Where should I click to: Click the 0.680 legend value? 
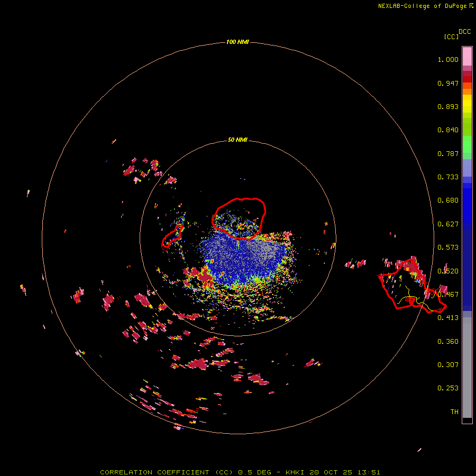[x=448, y=200]
